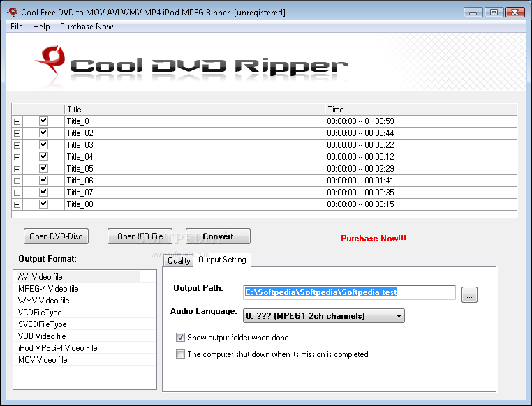Uncheck the Title_01 checkbox
Viewport: 532px width, 406px height.
pos(43,121)
